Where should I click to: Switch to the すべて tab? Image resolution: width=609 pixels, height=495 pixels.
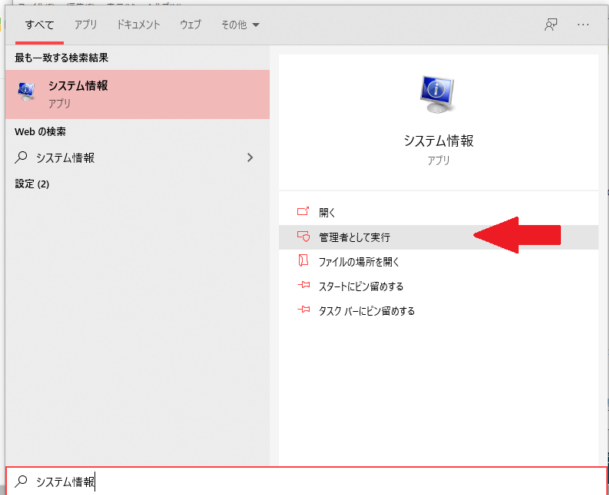tap(39, 25)
